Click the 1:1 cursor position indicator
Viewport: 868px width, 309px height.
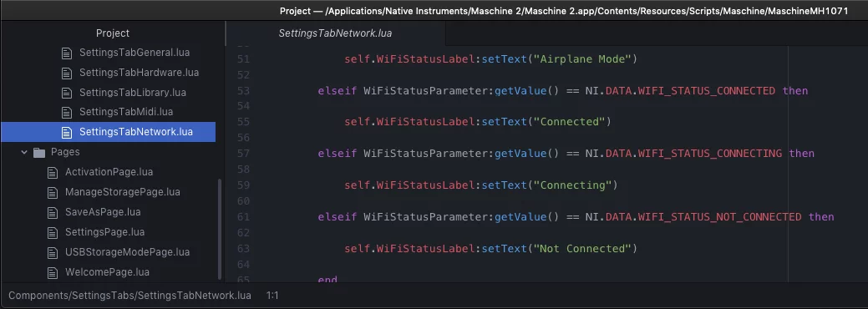pos(272,296)
